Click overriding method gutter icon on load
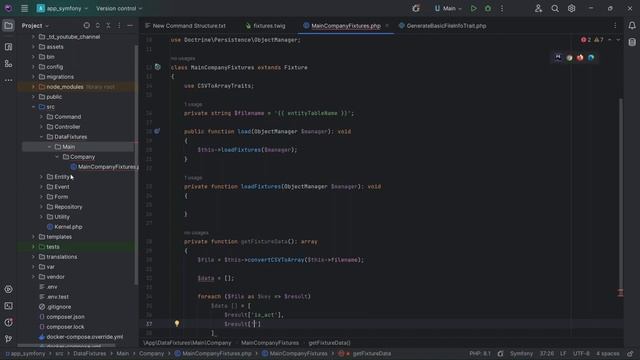640x360 pixels. point(157,131)
